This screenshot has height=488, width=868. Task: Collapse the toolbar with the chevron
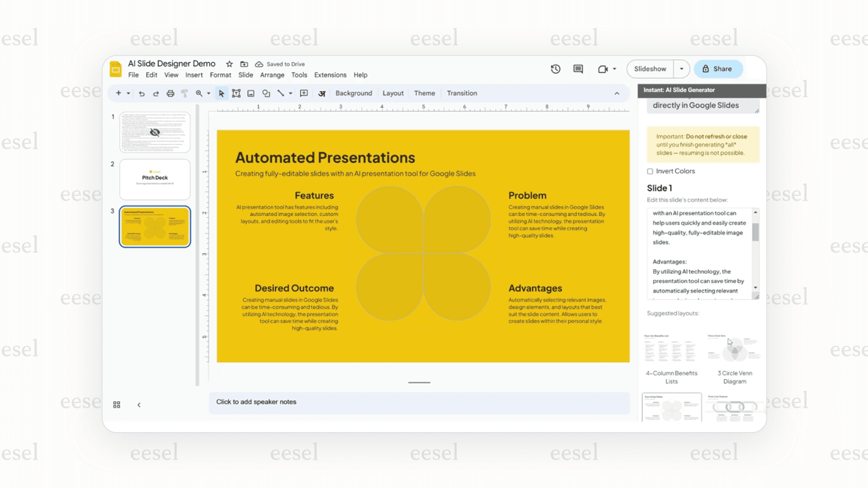tap(617, 93)
